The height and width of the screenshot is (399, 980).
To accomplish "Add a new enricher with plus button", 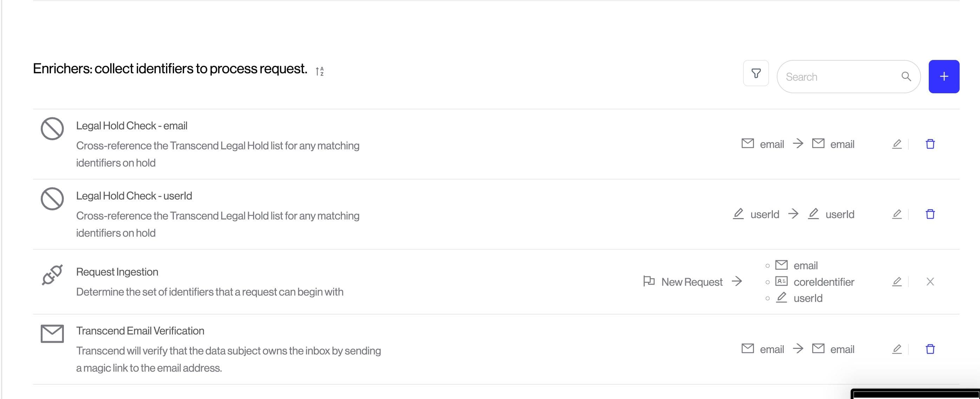I will [943, 77].
